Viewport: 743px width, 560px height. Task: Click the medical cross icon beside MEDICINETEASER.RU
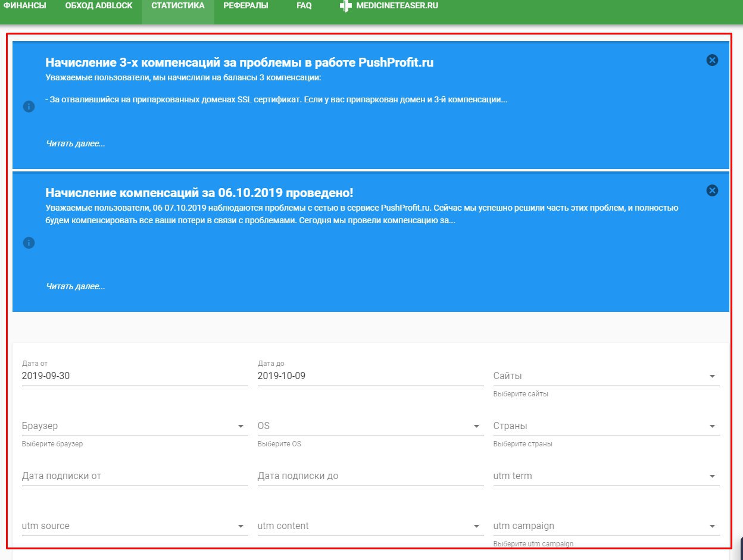click(345, 5)
